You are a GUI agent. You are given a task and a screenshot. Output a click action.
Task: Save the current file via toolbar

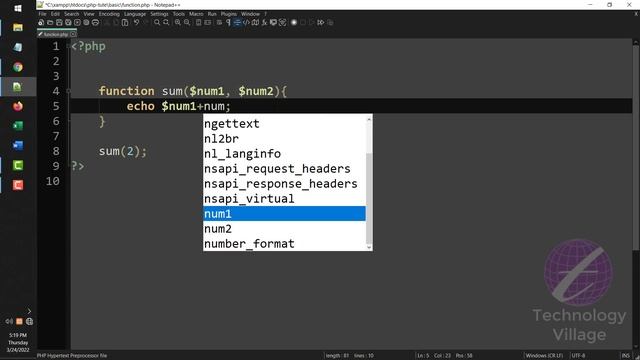(x=59, y=22)
